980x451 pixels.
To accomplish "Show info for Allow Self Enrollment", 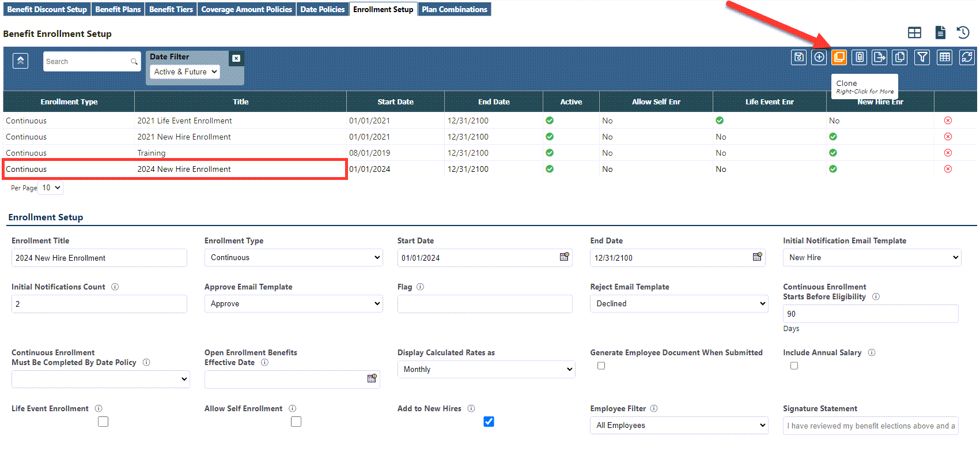I will pos(292,408).
